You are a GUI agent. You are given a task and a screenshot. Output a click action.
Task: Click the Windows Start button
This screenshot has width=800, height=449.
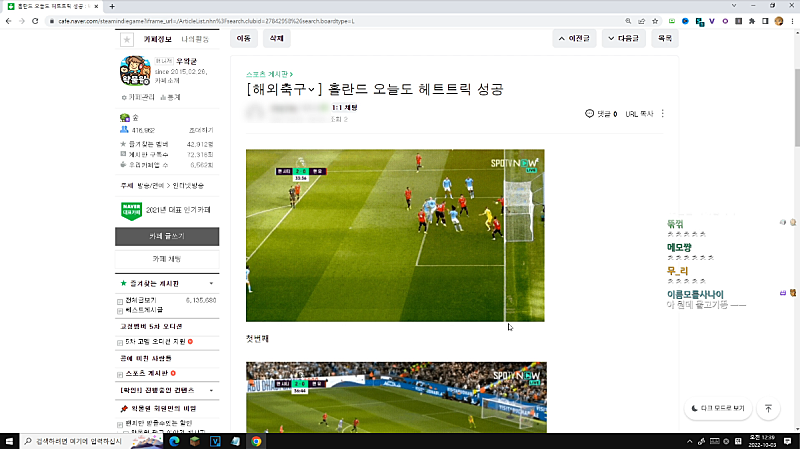(x=9, y=441)
